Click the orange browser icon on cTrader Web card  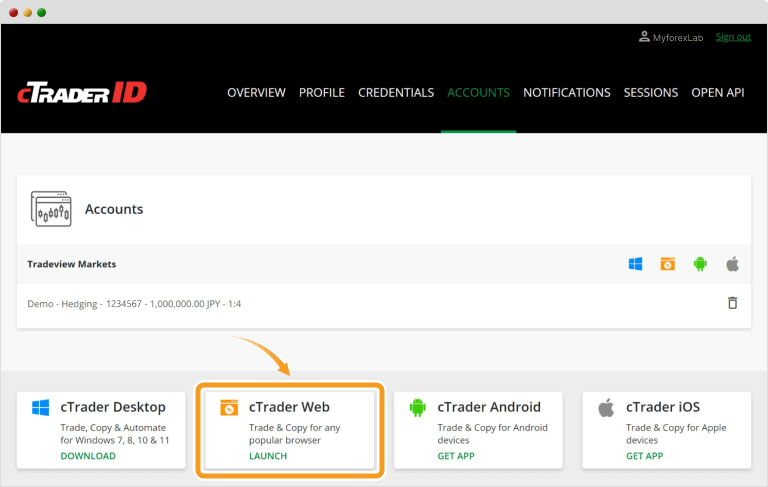tap(229, 408)
